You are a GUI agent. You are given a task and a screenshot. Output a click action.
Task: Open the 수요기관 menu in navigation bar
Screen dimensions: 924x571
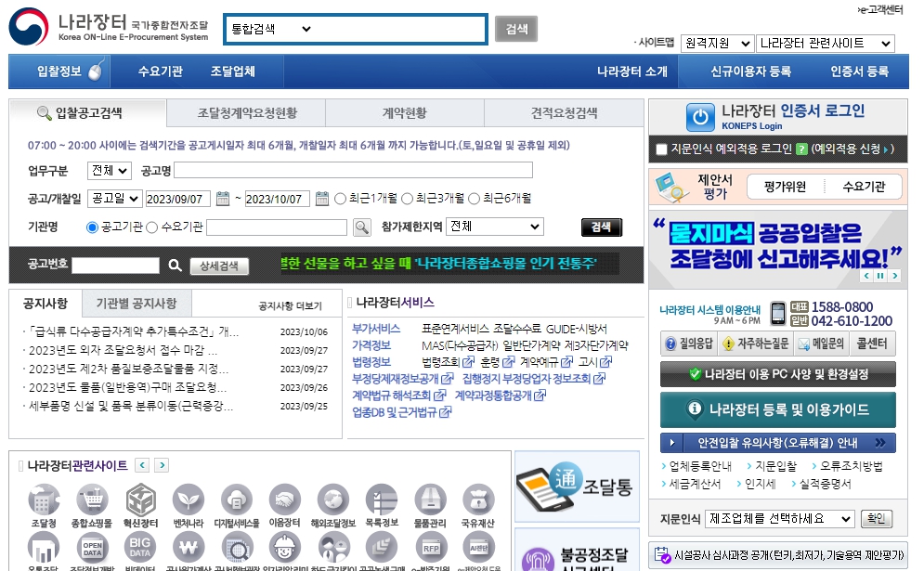click(161, 71)
